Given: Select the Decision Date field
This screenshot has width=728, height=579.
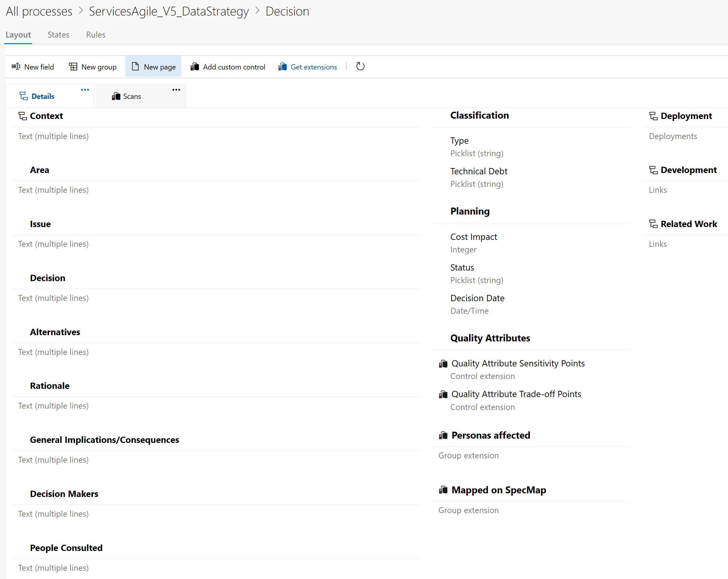Looking at the screenshot, I should pyautogui.click(x=477, y=298).
